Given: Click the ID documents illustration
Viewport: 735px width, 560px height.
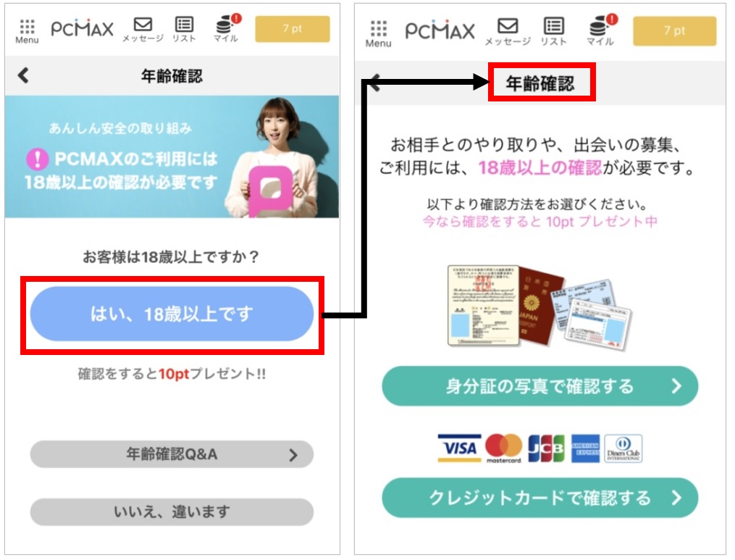Looking at the screenshot, I should 539,307.
